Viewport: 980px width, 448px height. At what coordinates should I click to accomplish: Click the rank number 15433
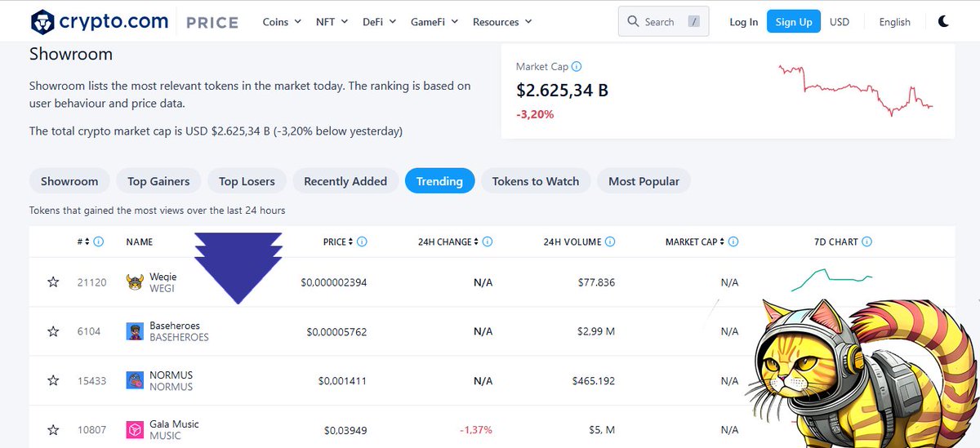point(91,380)
